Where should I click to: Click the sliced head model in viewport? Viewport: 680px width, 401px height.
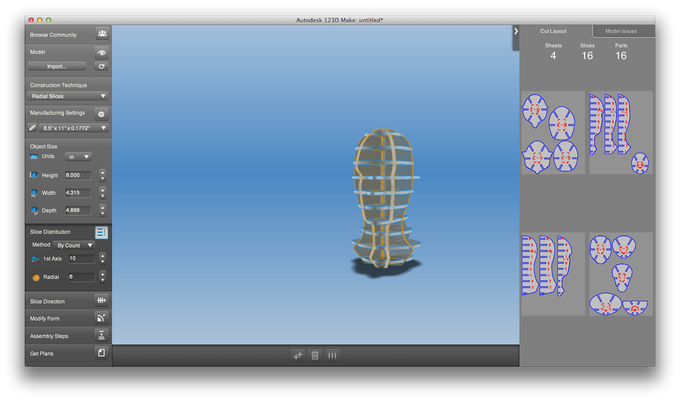[x=384, y=197]
